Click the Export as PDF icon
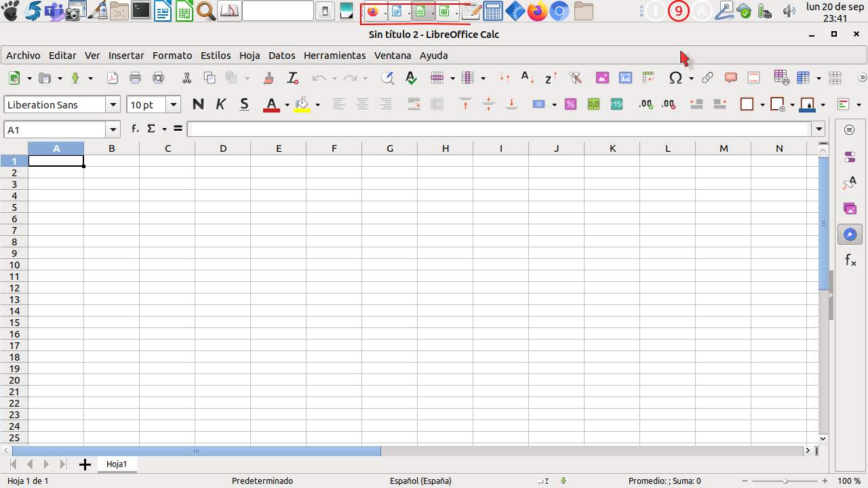 click(113, 78)
